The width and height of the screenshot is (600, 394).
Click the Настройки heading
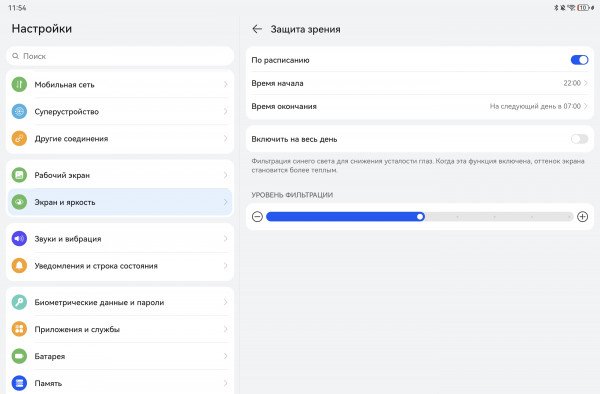tap(42, 29)
